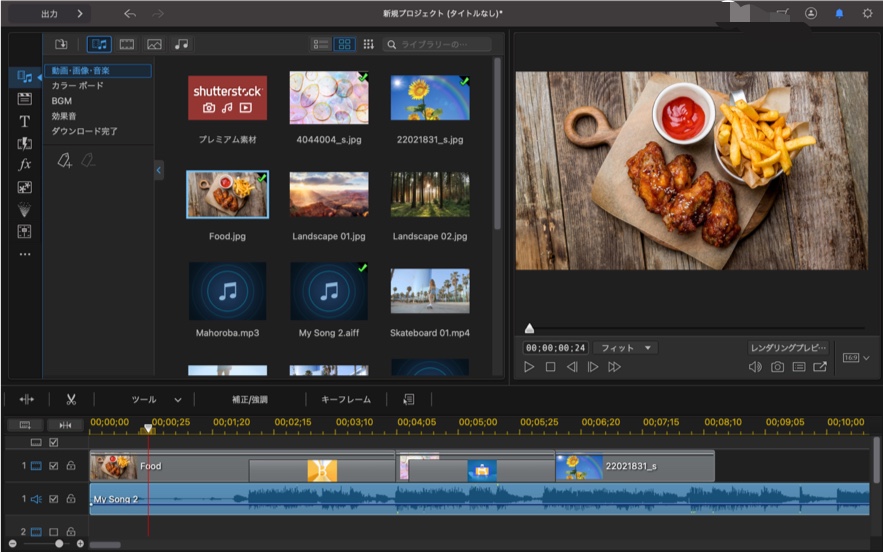Screen dimensions: 883x552
Task: Open the フィット zoom dropdown
Action: [x=625, y=347]
